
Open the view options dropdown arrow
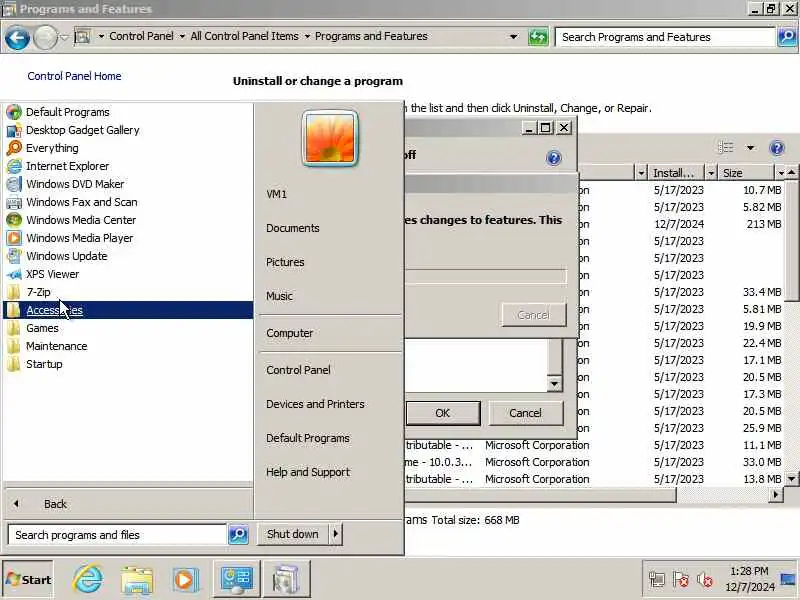coord(750,148)
